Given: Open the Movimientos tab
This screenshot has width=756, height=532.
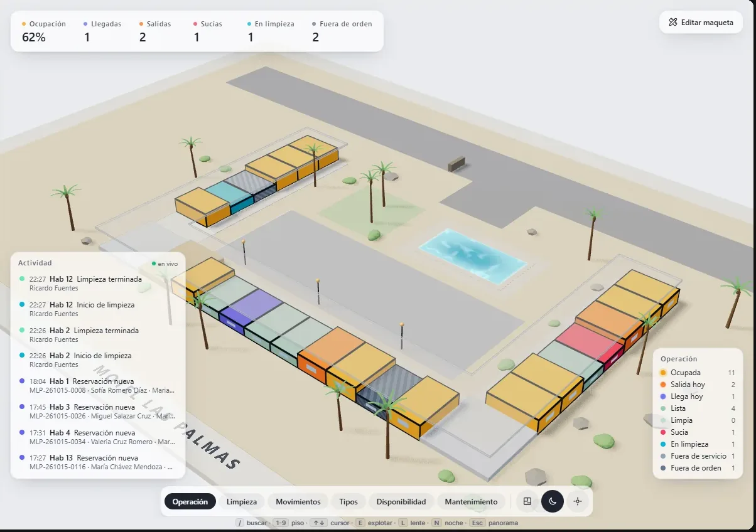Looking at the screenshot, I should pos(298,501).
